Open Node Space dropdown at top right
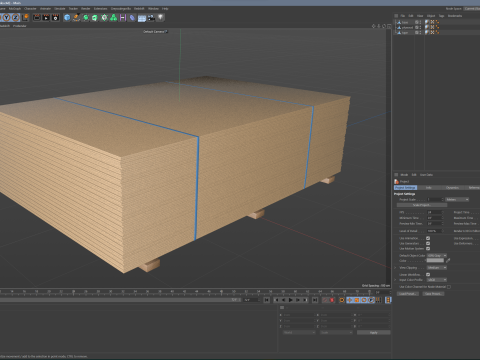Screen dimensions: 480x360 [x=472, y=9]
